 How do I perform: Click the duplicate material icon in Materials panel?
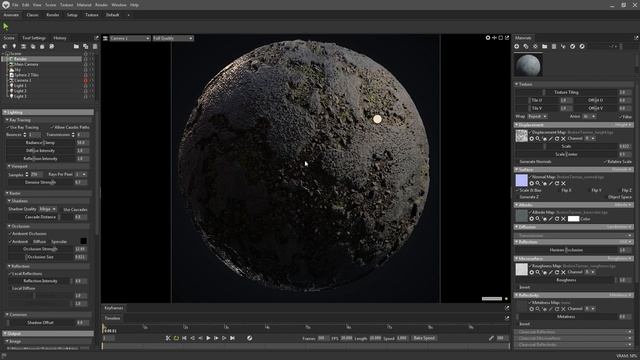(x=526, y=47)
